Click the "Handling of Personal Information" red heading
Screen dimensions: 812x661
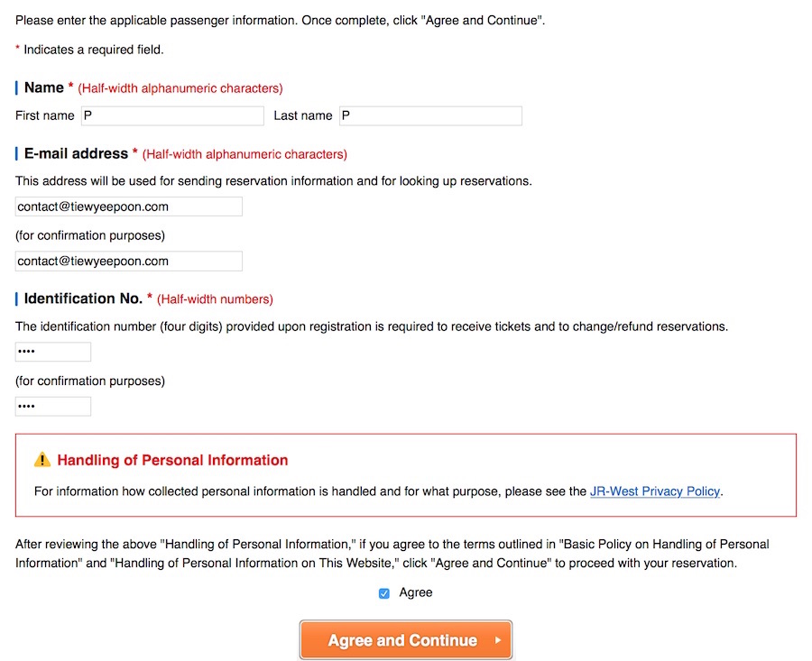coord(172,460)
